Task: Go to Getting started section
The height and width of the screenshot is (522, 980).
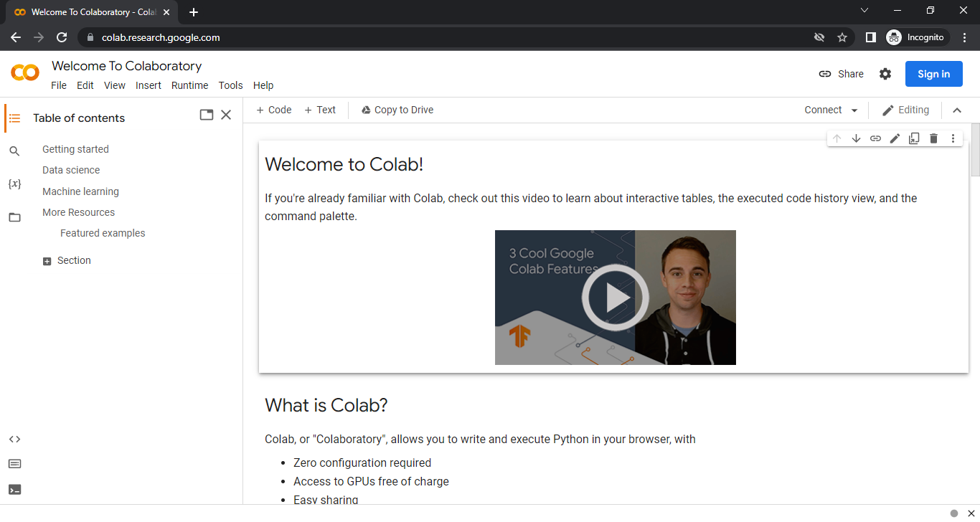Action: pyautogui.click(x=75, y=149)
